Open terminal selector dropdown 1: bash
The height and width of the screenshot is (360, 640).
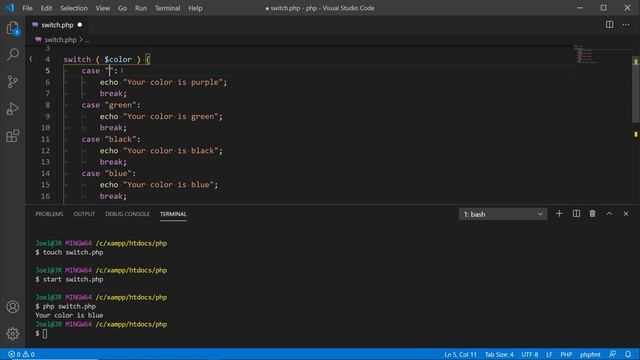tap(503, 214)
